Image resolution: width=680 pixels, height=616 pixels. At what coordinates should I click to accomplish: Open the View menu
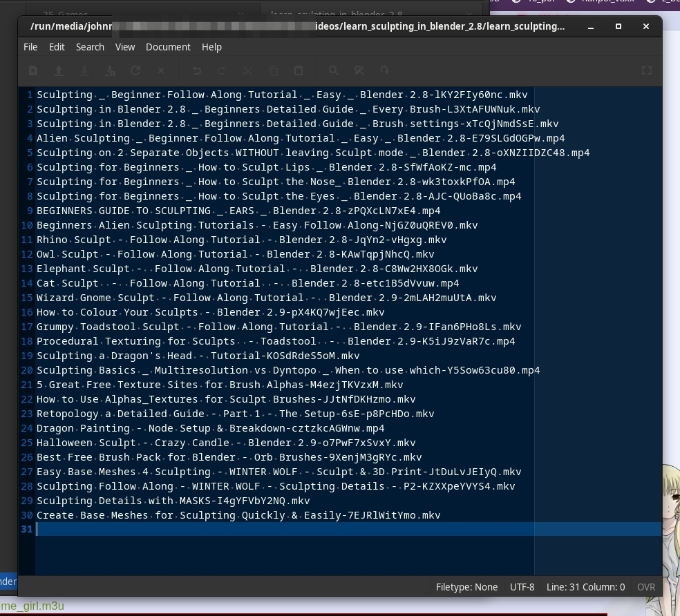[125, 47]
